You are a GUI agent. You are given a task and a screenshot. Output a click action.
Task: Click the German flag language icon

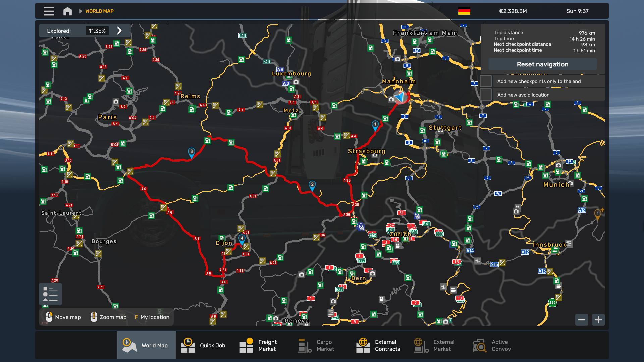(x=464, y=11)
